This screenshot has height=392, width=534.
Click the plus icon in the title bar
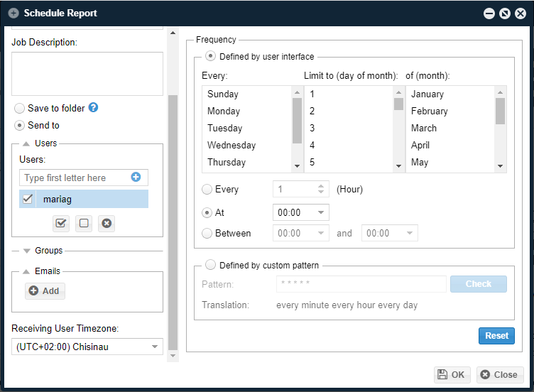14,13
